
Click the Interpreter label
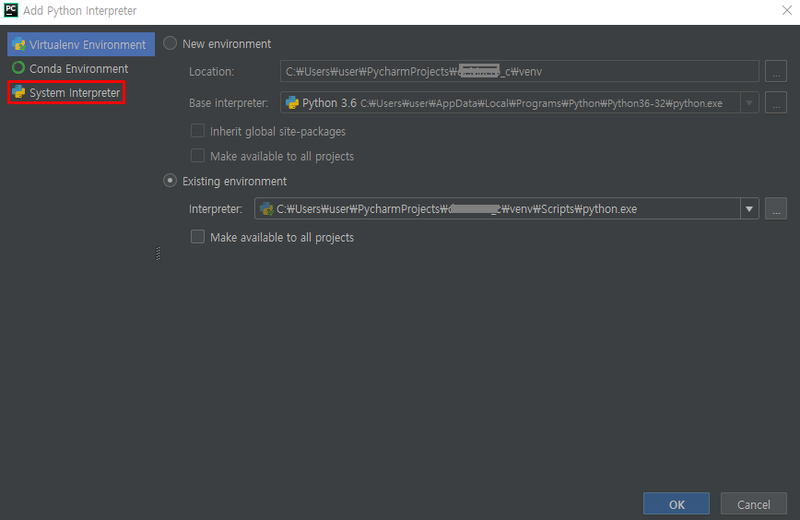click(215, 209)
